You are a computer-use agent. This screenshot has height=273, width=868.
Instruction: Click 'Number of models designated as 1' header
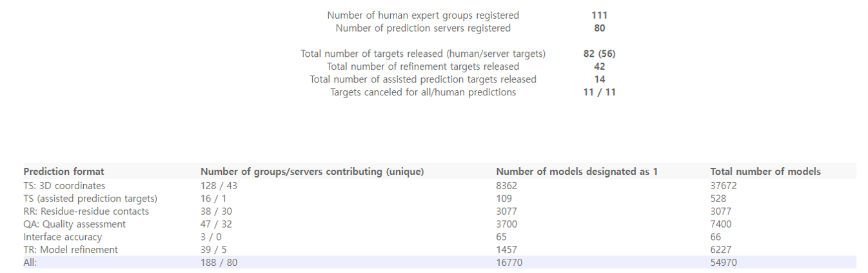(577, 172)
